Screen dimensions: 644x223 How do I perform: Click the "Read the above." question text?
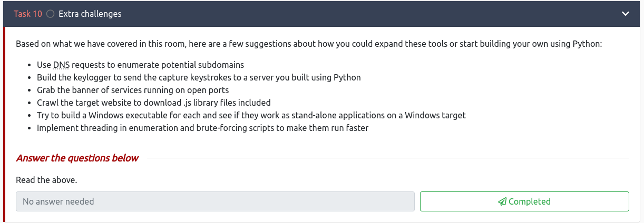pyautogui.click(x=46, y=180)
